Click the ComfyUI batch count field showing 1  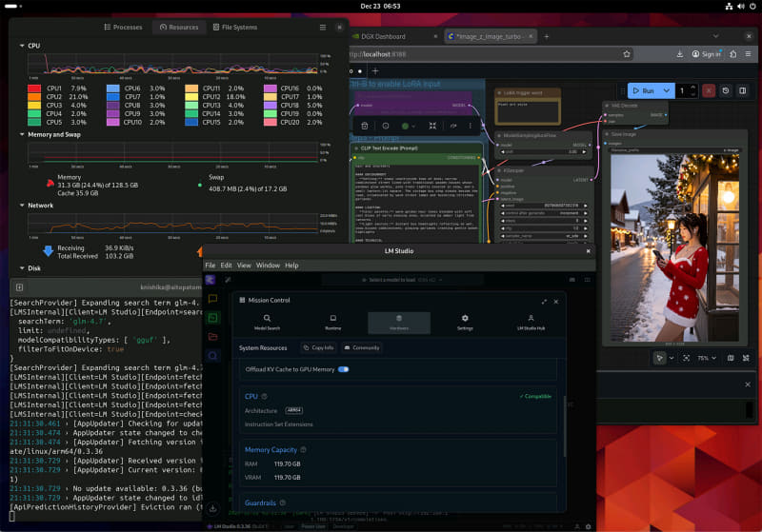[683, 90]
